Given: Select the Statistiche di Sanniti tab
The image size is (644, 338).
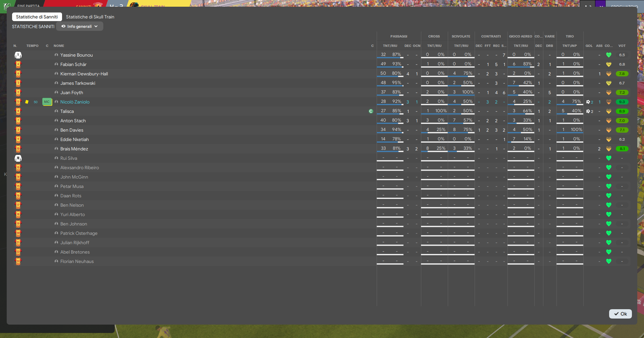Looking at the screenshot, I should (37, 17).
